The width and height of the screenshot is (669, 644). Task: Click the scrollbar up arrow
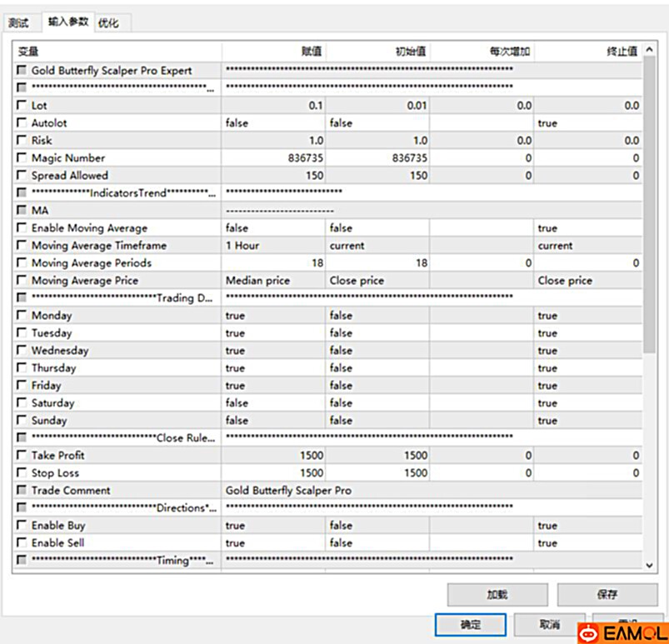point(651,51)
